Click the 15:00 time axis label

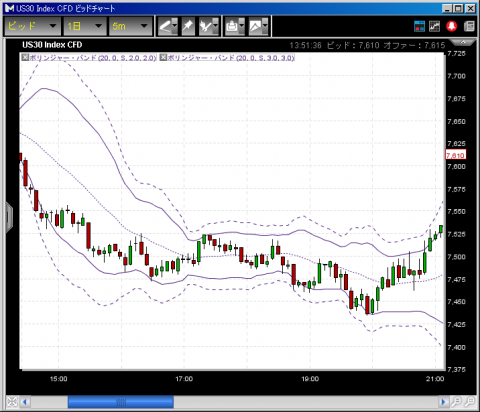coord(58,379)
